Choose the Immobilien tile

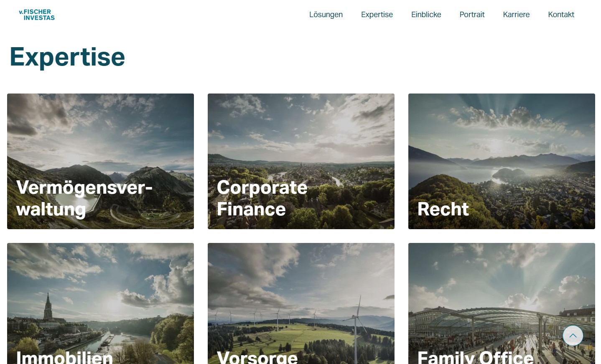click(x=100, y=303)
